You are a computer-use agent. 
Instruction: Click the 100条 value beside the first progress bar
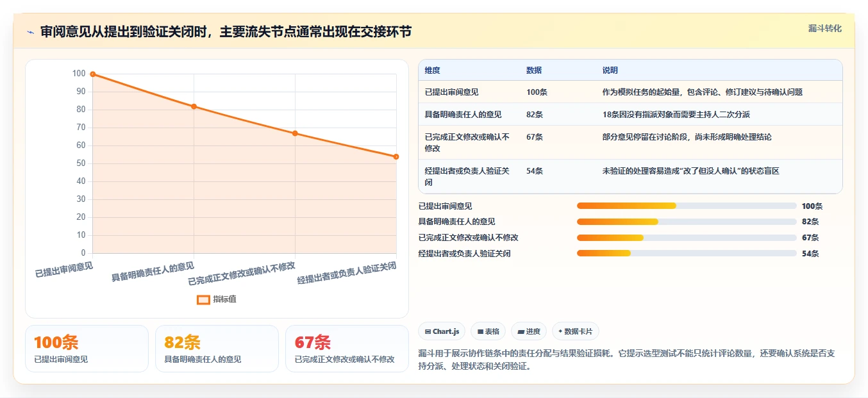(x=812, y=206)
